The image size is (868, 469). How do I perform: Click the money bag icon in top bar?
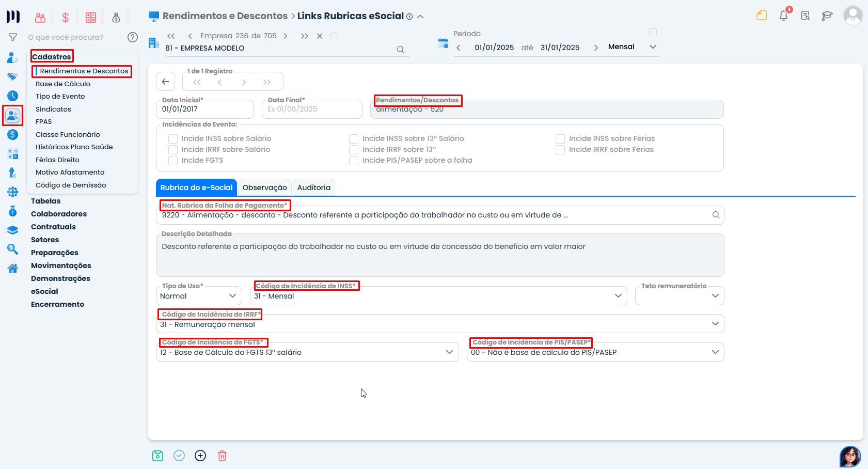point(116,18)
